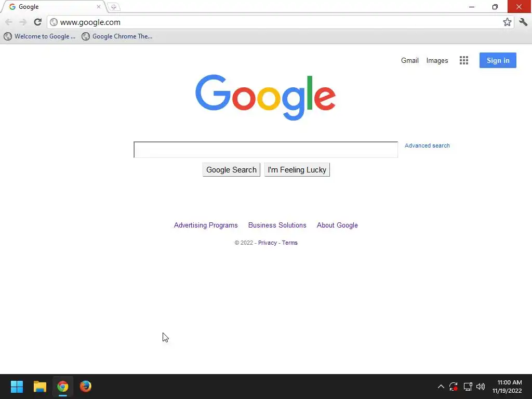532x399 pixels.
Task: Click the sync update tray icon
Action: pyautogui.click(x=453, y=387)
